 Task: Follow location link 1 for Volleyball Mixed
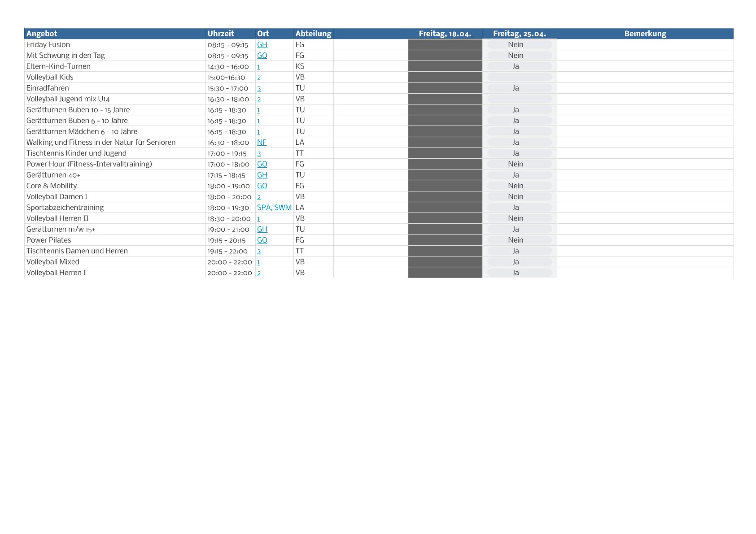point(258,262)
